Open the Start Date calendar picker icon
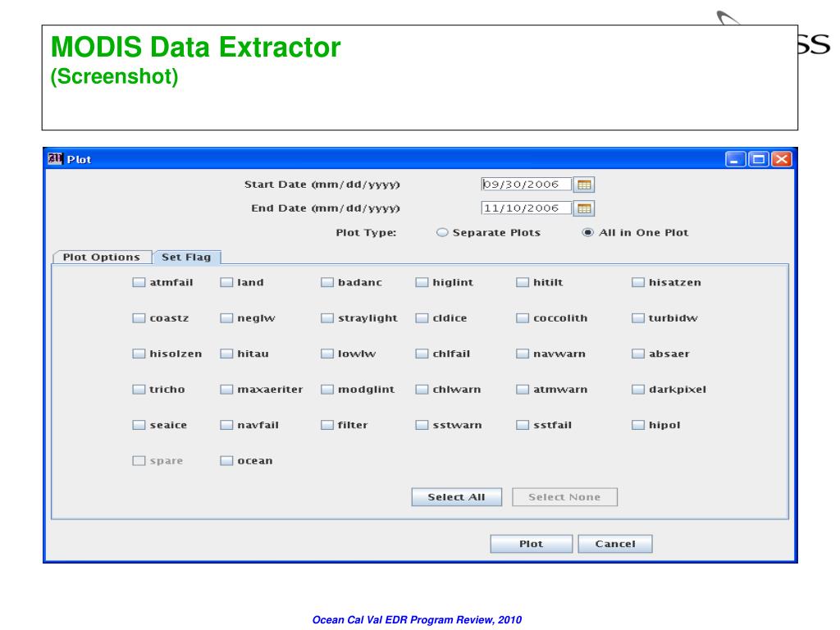This screenshot has width=840, height=630. pos(584,185)
